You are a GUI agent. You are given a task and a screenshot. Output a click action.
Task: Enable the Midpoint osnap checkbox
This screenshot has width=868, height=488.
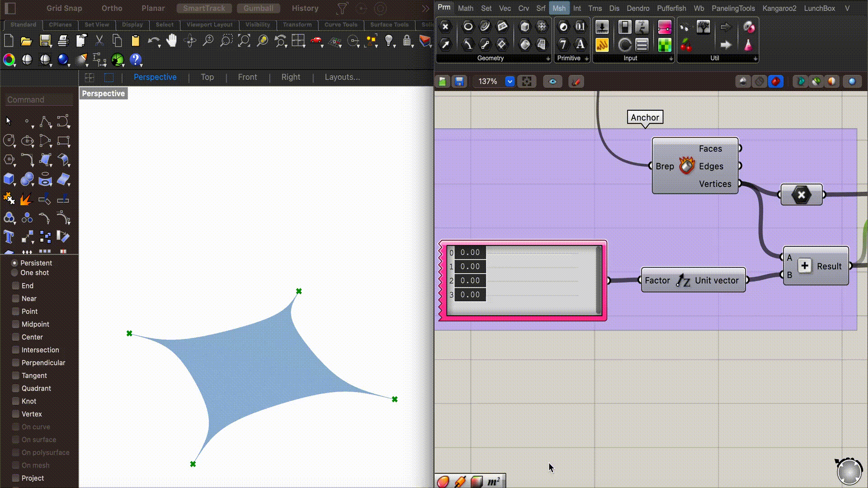pyautogui.click(x=16, y=324)
